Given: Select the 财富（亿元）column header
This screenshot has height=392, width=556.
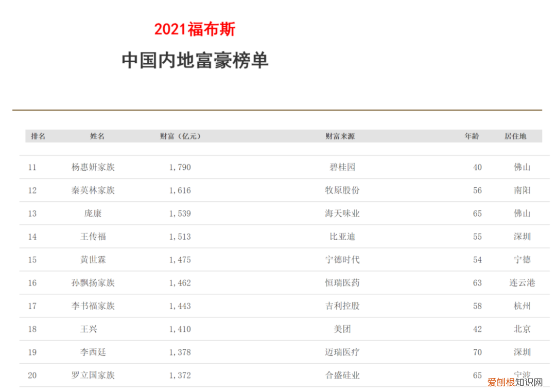Looking at the screenshot, I should [180, 136].
